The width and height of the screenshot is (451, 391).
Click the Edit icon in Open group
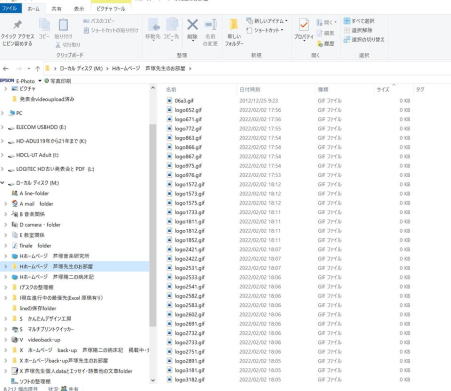(x=320, y=33)
